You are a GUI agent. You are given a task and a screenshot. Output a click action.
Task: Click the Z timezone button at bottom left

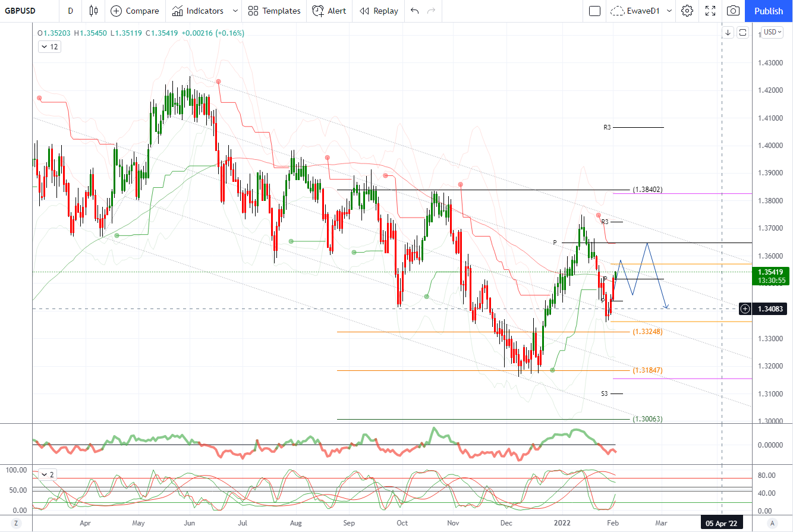[16, 523]
